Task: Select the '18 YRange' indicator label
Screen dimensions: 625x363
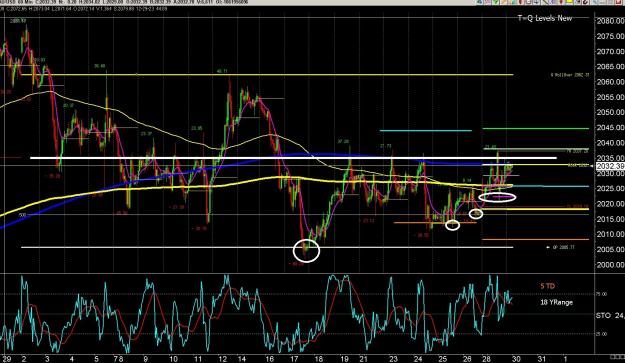Action: coord(556,302)
